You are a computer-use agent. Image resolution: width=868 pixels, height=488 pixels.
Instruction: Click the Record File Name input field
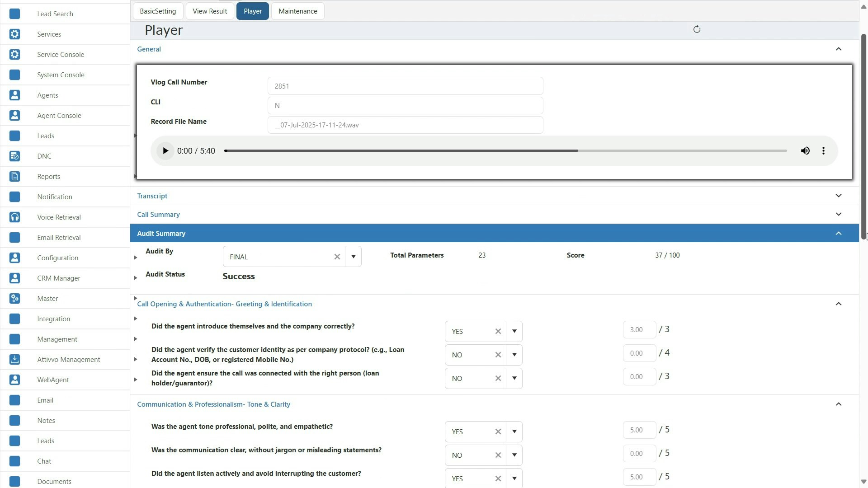pyautogui.click(x=405, y=125)
